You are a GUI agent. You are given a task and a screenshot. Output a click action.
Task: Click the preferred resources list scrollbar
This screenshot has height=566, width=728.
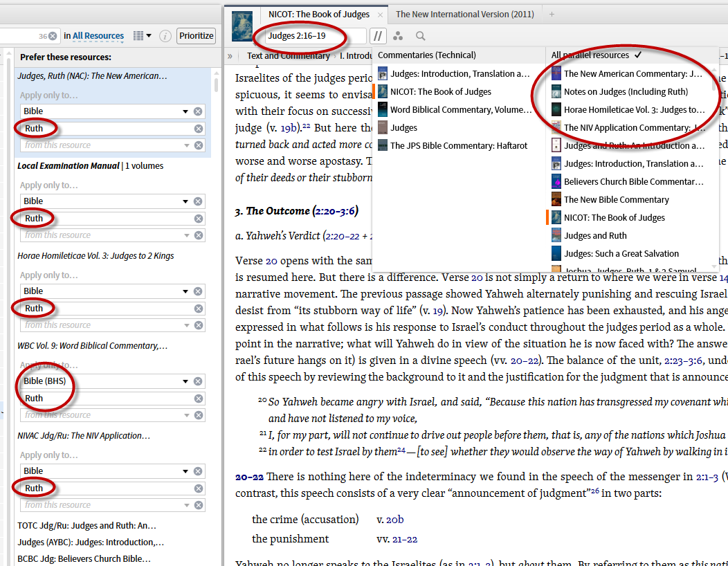tap(216, 84)
